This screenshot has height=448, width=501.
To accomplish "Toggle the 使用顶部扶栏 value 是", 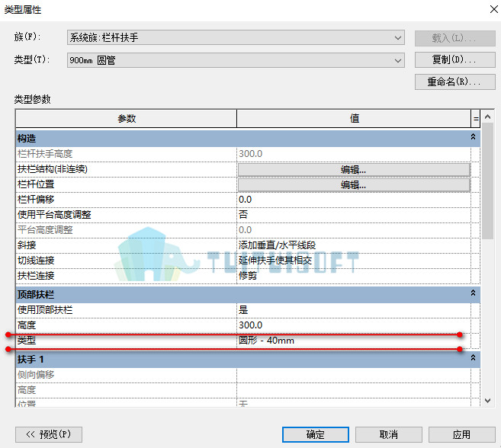I will pos(354,310).
